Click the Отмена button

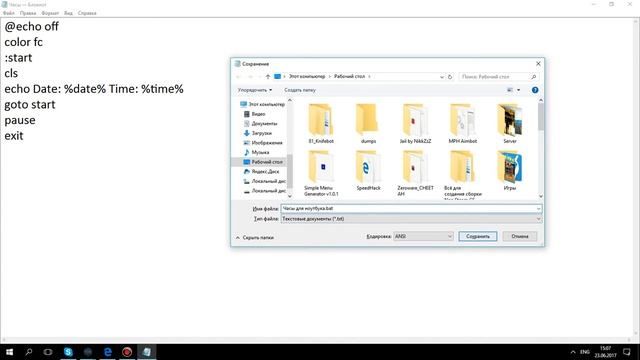[x=520, y=236]
